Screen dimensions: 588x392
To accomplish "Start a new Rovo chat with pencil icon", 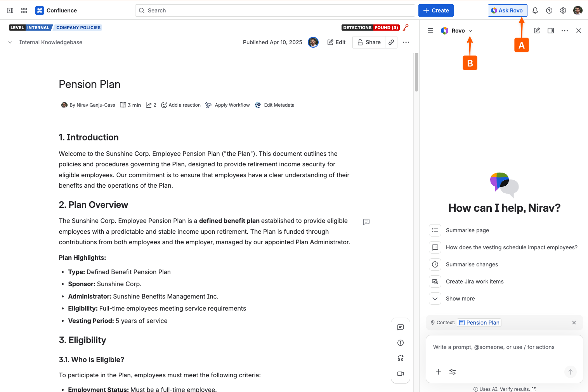I will pos(537,31).
